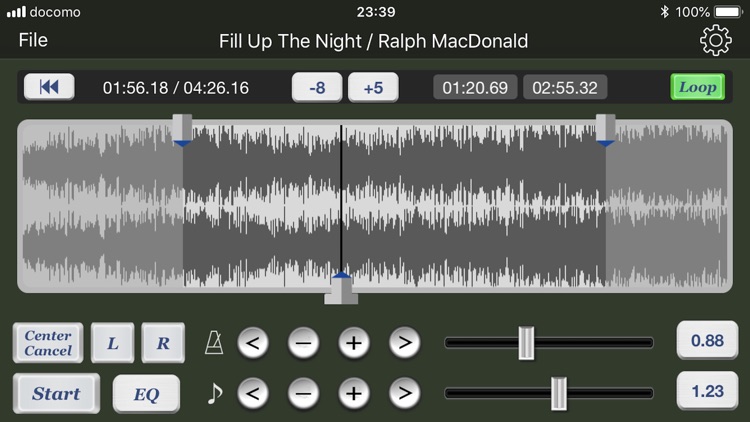Tap tempo row left arrow button
This screenshot has height=422, width=750.
(x=253, y=343)
